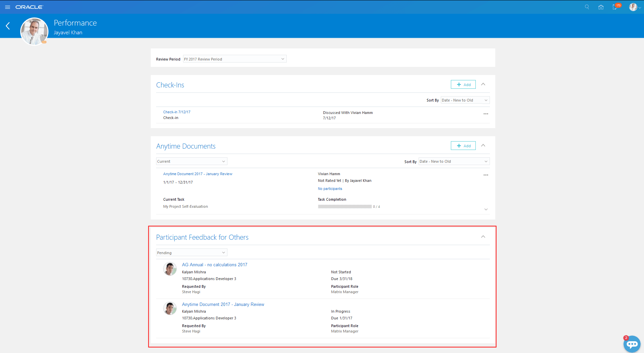
Task: Open the Sort By dropdown for Check-Ins
Action: coord(465,100)
